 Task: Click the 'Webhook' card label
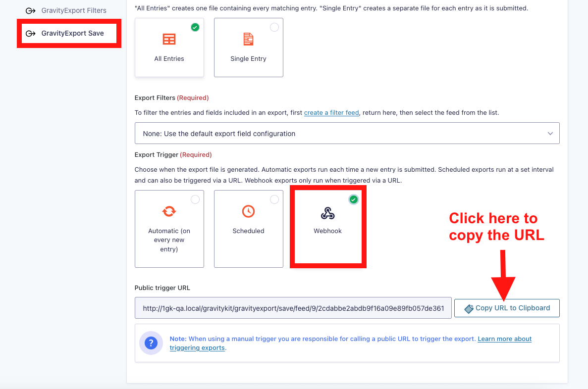click(328, 231)
